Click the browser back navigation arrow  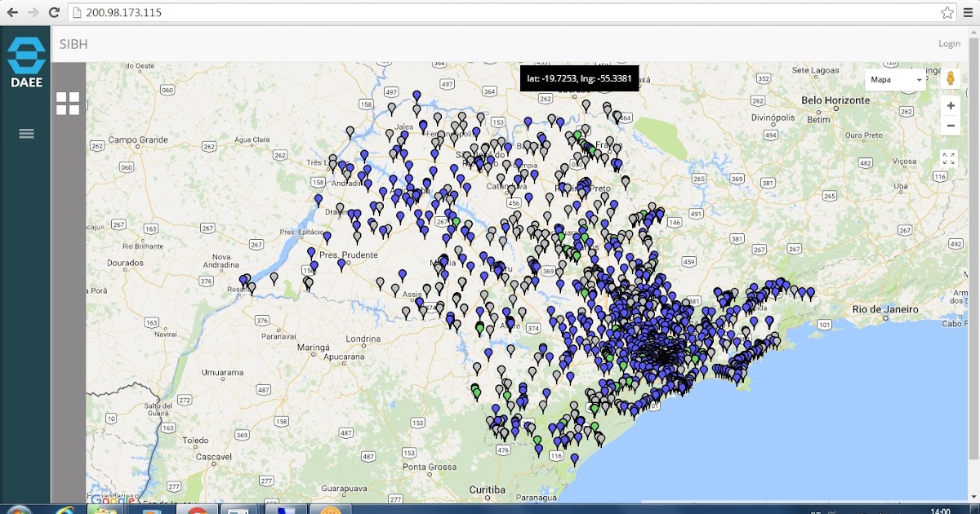[x=11, y=12]
